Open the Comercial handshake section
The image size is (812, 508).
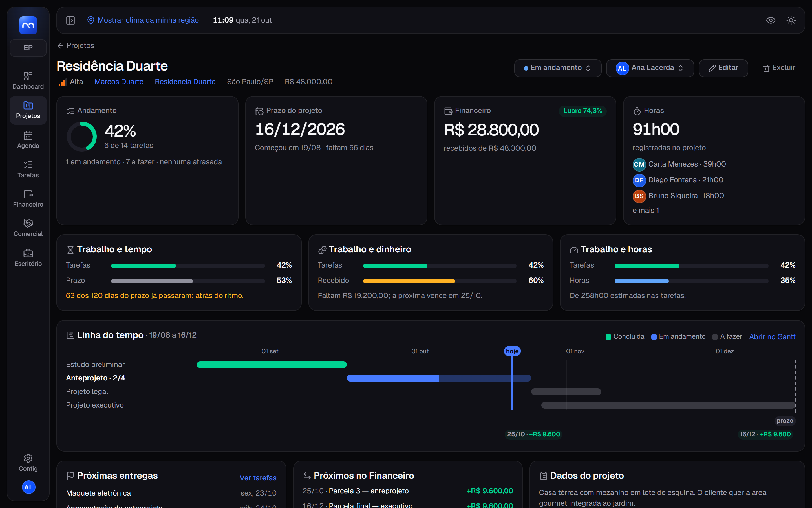[28, 228]
